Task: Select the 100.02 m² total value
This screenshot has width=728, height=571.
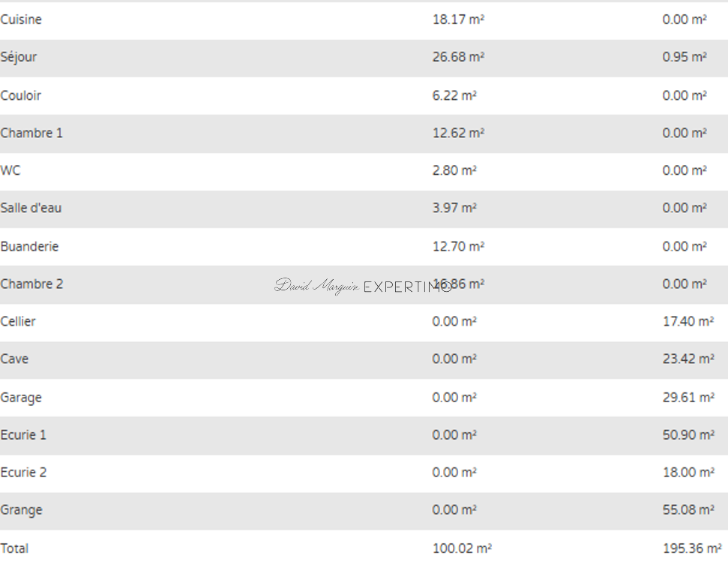Action: click(x=462, y=548)
